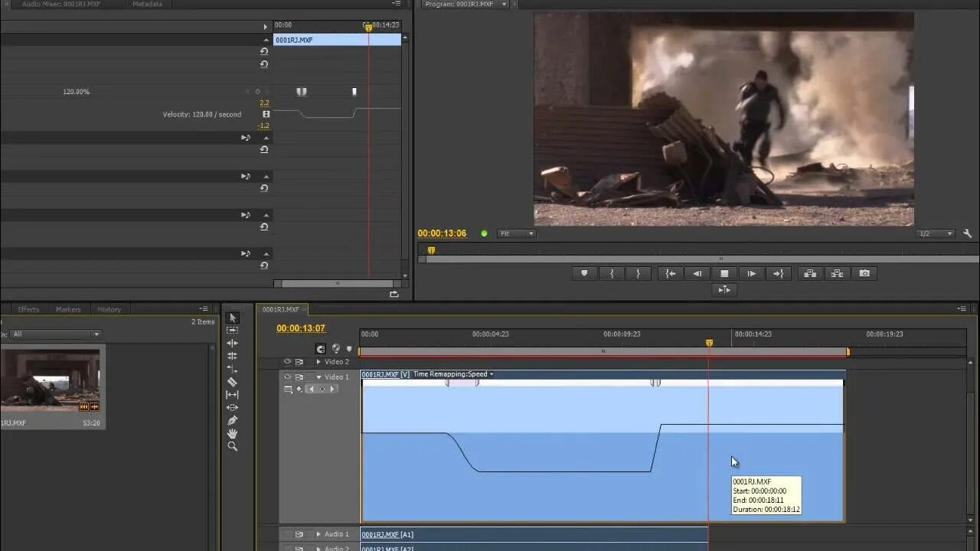Screen dimensions: 980x551
Task: Switch to the Effects tab
Action: [28, 309]
